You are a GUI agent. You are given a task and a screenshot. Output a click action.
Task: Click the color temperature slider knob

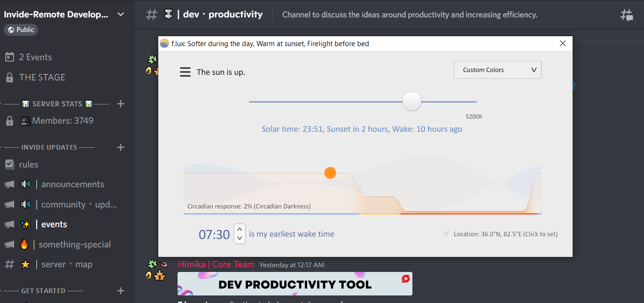412,101
